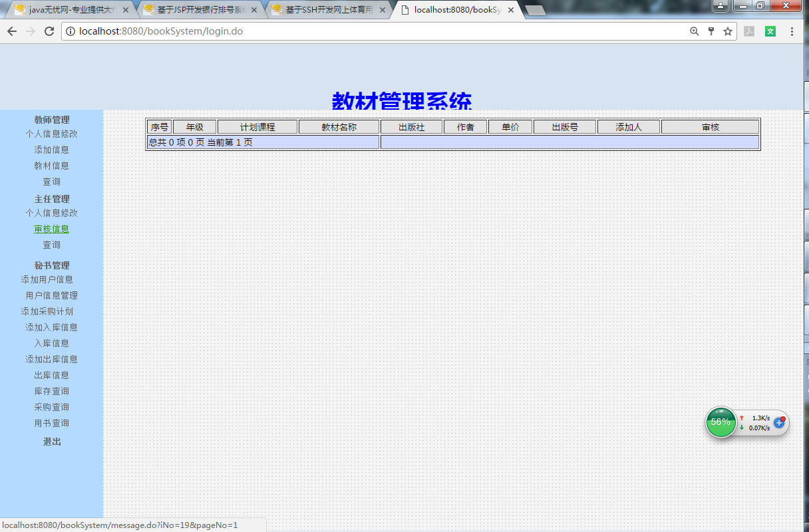Image resolution: width=809 pixels, height=532 pixels.
Task: Close the 基于SSH开发网上体育 tab
Action: click(381, 10)
